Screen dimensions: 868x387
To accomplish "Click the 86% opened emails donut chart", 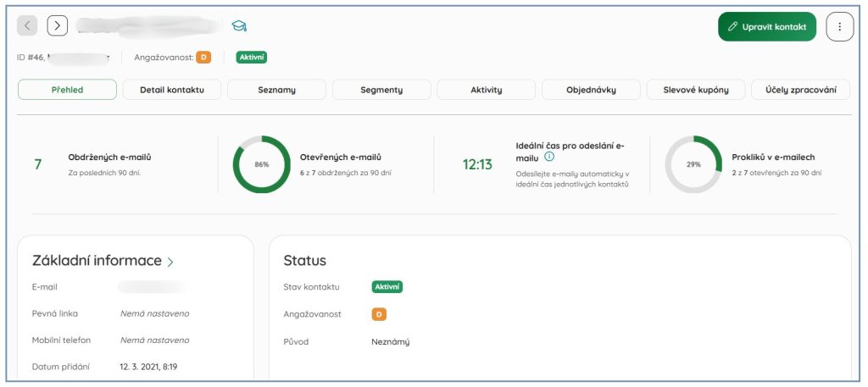I will pyautogui.click(x=262, y=164).
